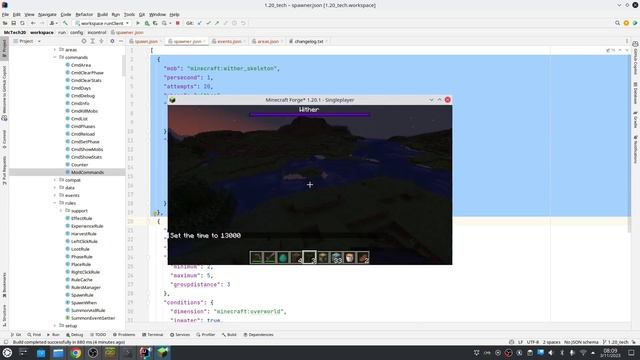Open the Dependencies tool window
640x360 pixels.
click(258, 335)
